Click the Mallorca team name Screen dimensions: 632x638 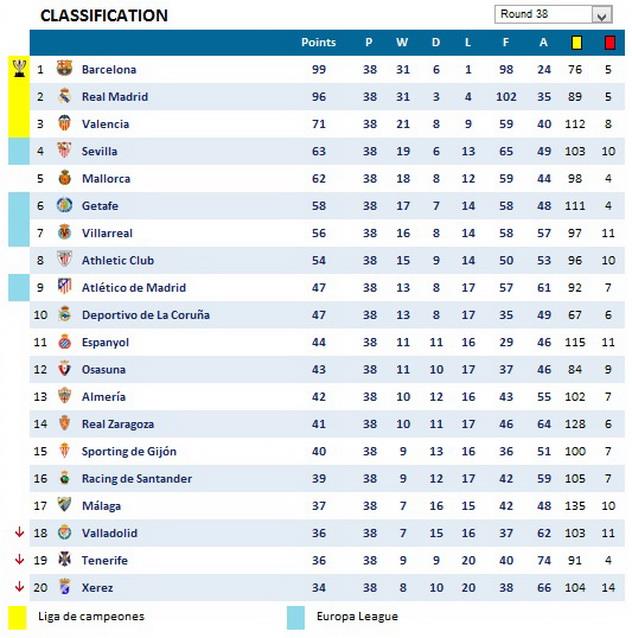coord(105,178)
